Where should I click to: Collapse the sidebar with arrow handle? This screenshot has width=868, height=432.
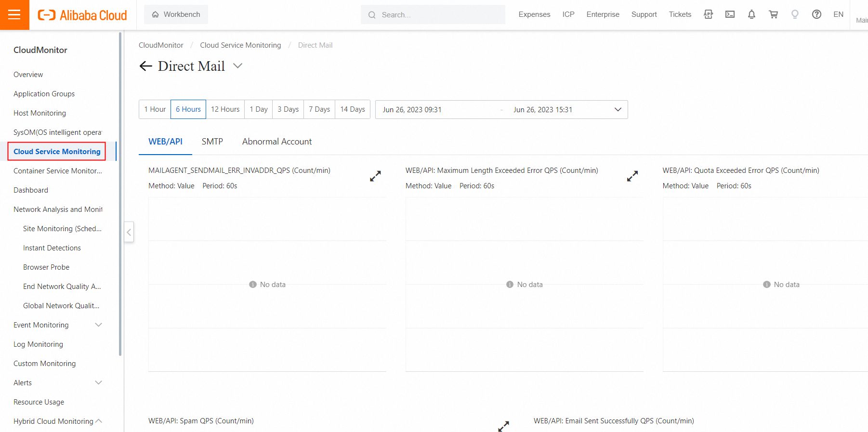tap(129, 232)
